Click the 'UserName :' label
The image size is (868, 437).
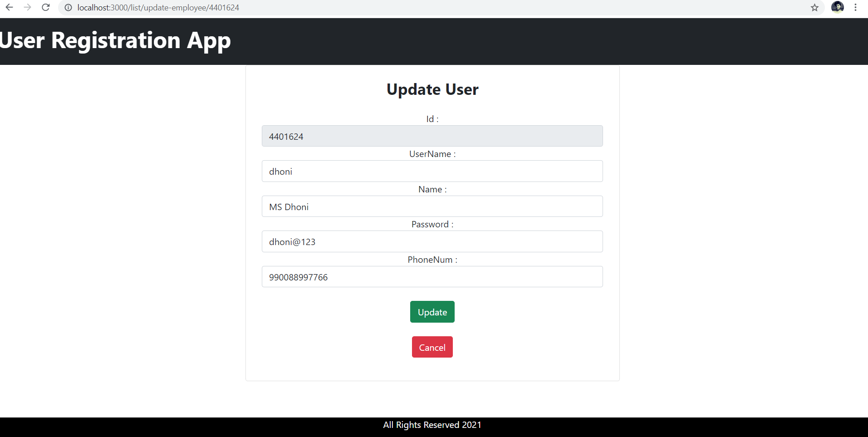(432, 154)
